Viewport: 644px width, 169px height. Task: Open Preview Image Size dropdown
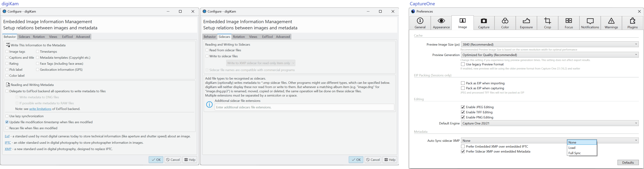point(550,44)
